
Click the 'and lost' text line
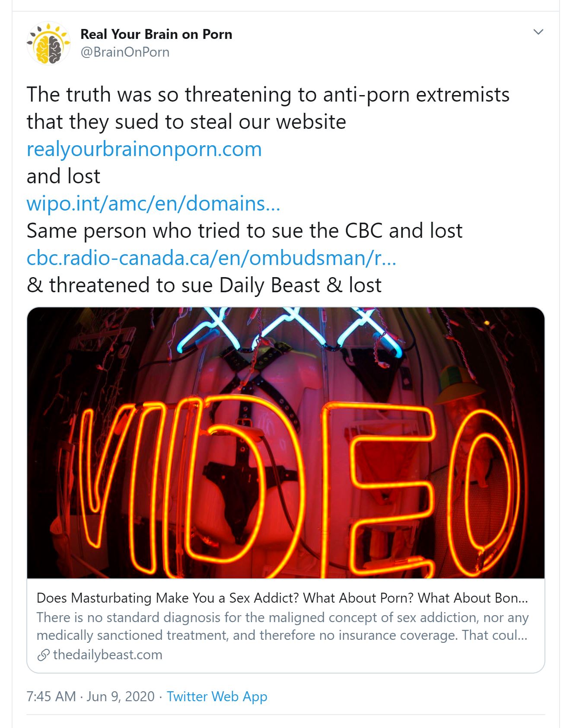(64, 176)
